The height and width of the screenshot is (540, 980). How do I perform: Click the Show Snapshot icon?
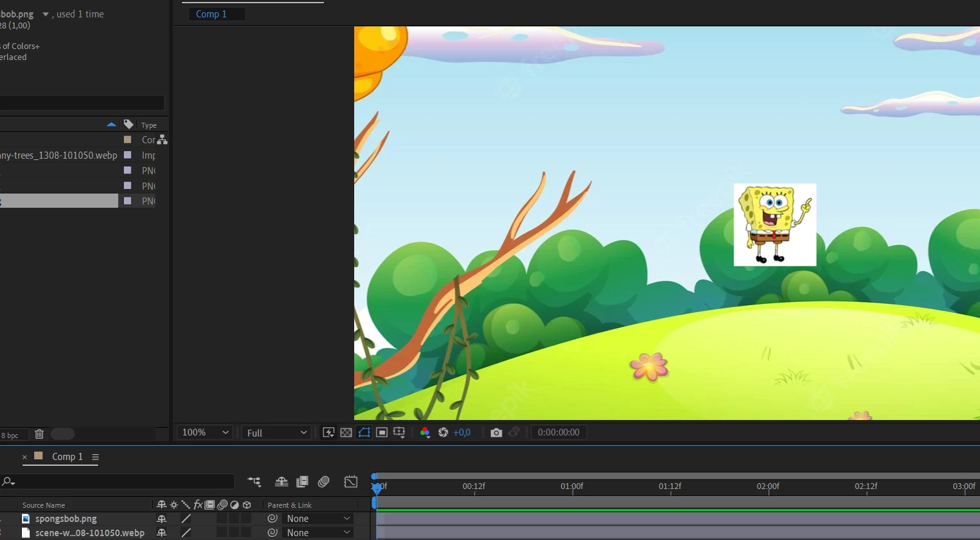coord(514,432)
